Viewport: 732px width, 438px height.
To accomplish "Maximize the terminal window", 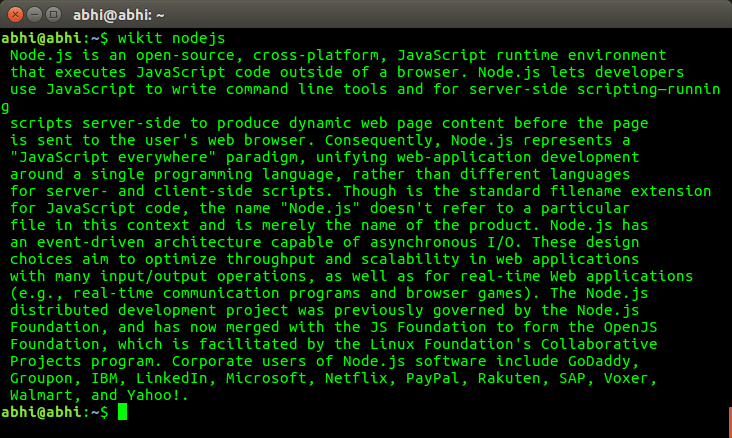I will click(x=53, y=15).
